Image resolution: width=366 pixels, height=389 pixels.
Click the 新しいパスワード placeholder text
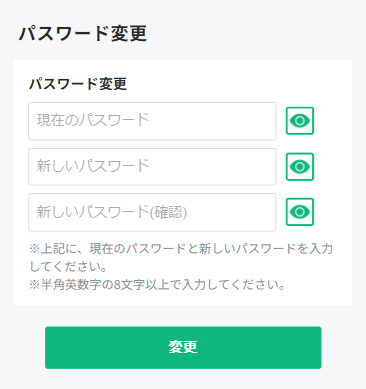(93, 166)
